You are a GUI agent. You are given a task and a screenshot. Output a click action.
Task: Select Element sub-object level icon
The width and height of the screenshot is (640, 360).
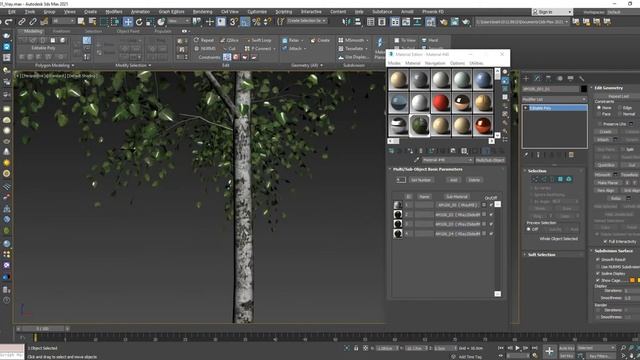coord(569,179)
